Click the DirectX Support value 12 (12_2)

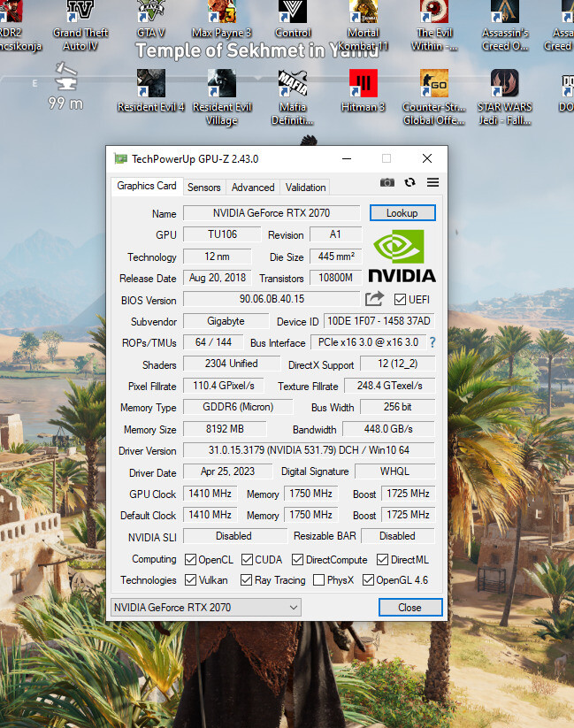click(x=397, y=364)
